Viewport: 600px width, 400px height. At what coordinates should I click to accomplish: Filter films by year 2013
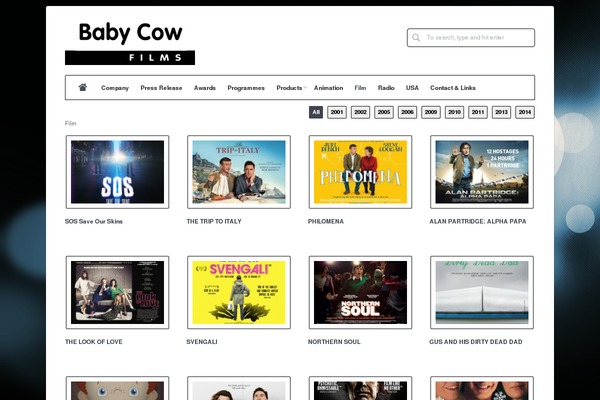[x=501, y=112]
